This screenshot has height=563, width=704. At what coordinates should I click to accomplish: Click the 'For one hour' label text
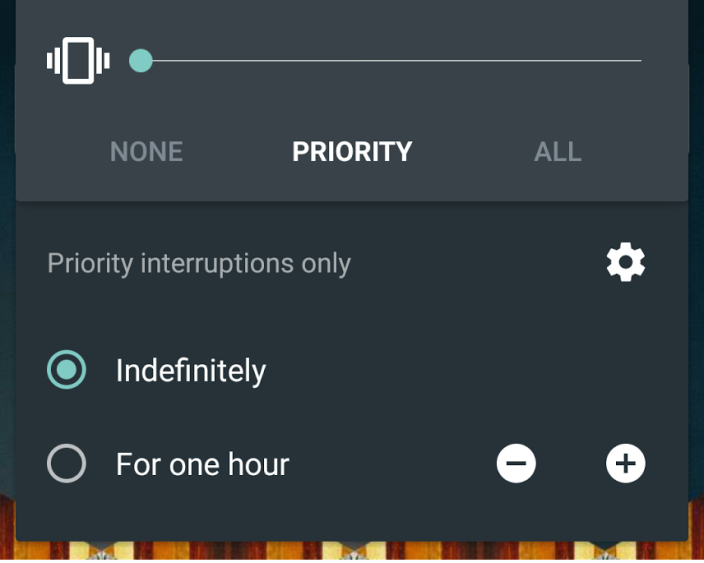(202, 464)
